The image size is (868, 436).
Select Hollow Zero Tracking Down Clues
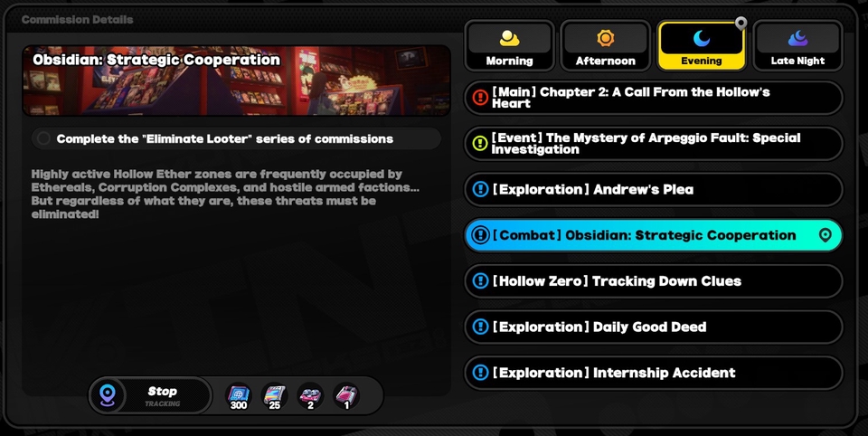coord(654,281)
